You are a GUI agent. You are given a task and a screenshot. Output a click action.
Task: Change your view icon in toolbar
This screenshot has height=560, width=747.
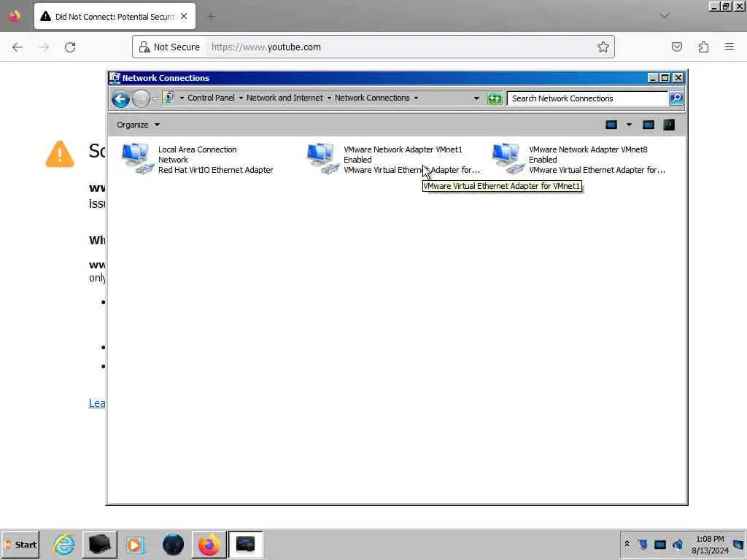[x=611, y=125]
